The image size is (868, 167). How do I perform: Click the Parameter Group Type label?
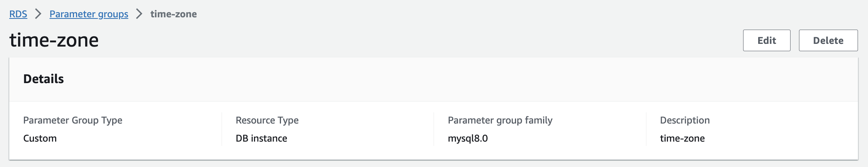tap(72, 120)
